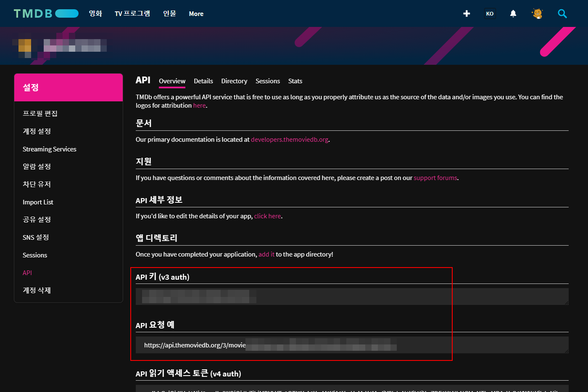Open 프로필 편집 in sidebar

(40, 114)
